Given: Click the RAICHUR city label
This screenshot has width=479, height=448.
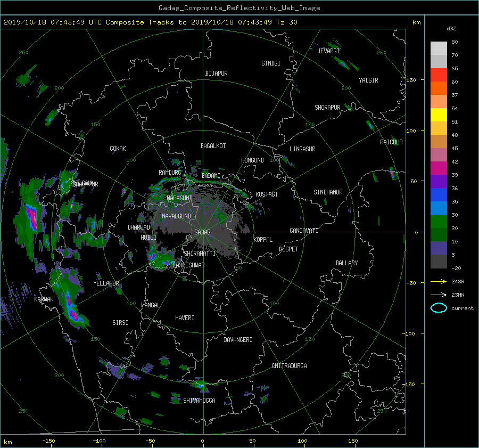Looking at the screenshot, I should pos(391,142).
